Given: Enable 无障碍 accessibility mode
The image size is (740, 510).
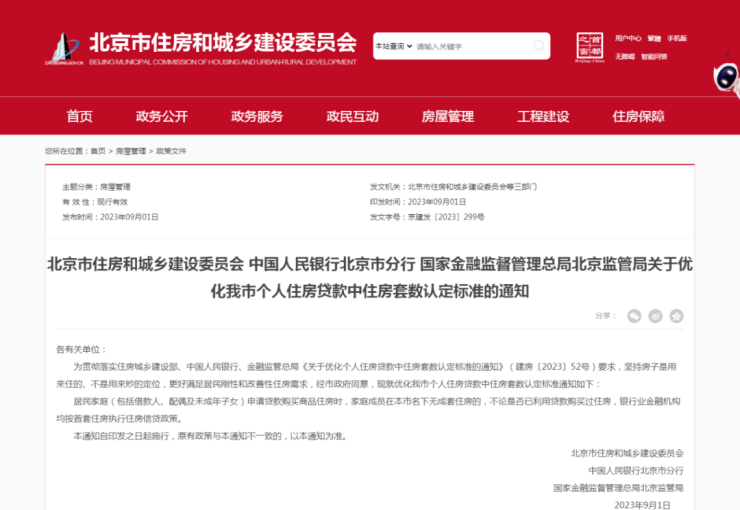Looking at the screenshot, I should tap(624, 57).
